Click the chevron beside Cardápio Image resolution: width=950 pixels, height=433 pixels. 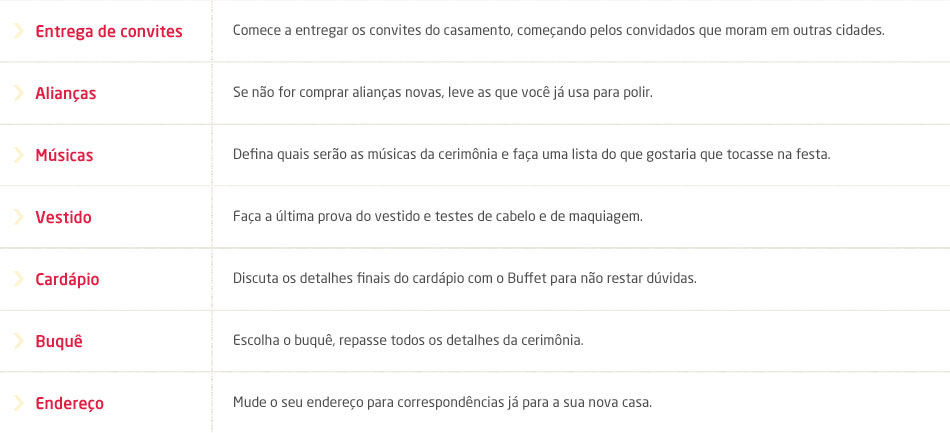point(19,279)
